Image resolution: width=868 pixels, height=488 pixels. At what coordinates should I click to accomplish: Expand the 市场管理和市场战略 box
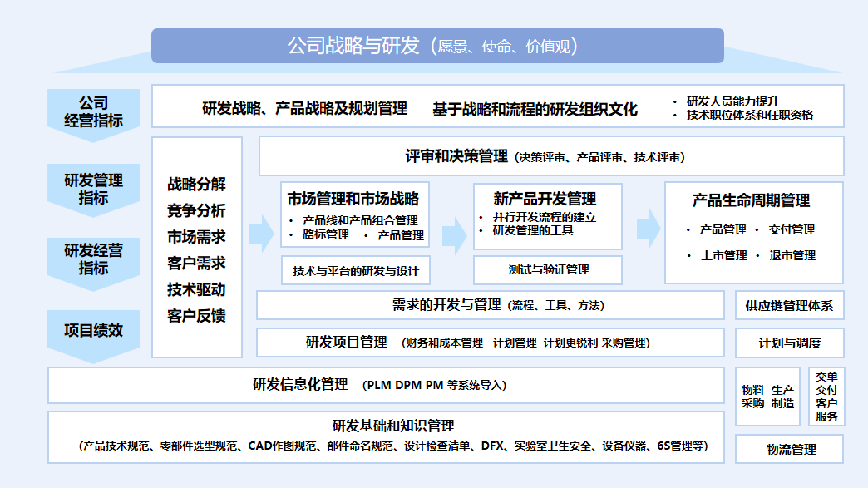coord(353,198)
